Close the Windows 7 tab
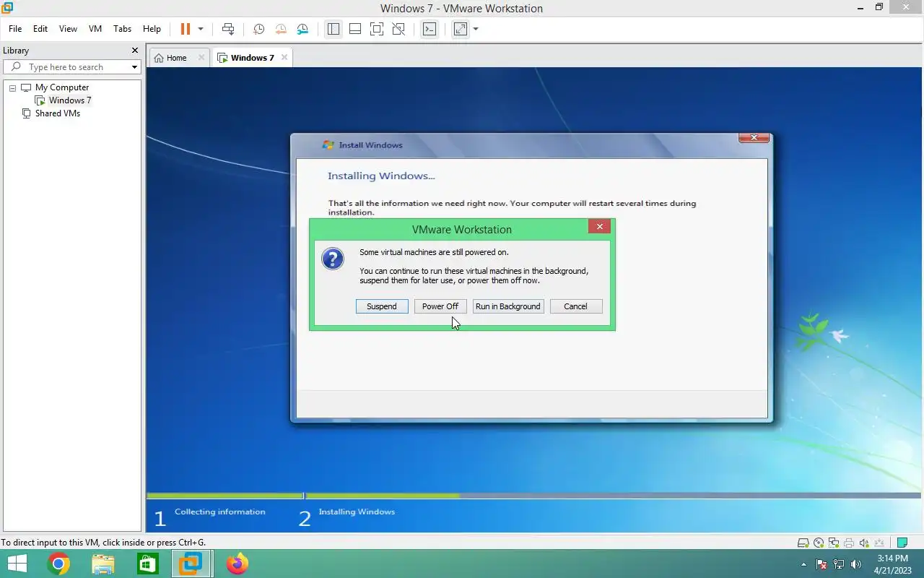Image resolution: width=924 pixels, height=578 pixels. 284,58
